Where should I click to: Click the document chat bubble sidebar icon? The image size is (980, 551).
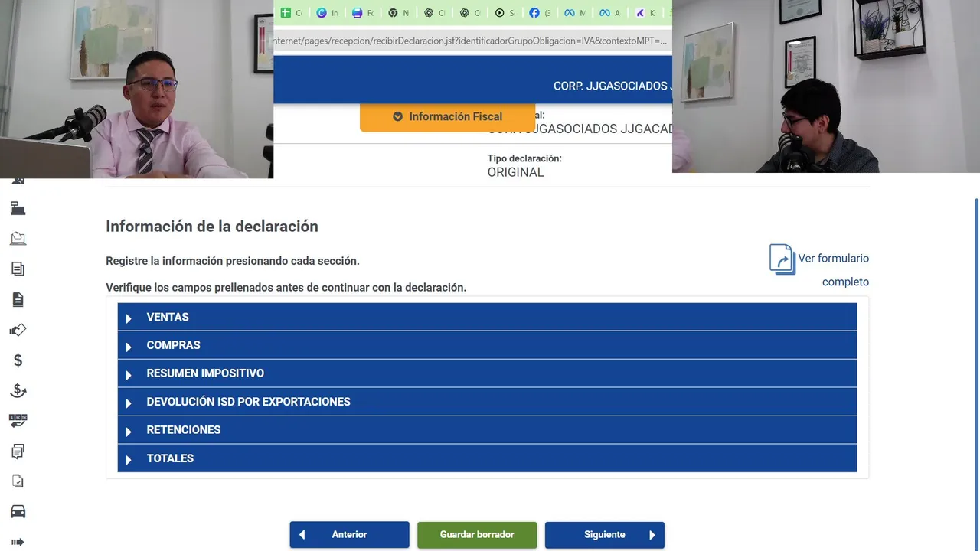pos(18,451)
